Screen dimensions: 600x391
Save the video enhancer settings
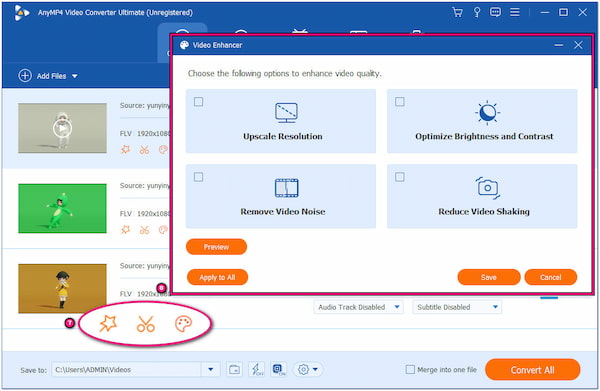click(x=489, y=277)
